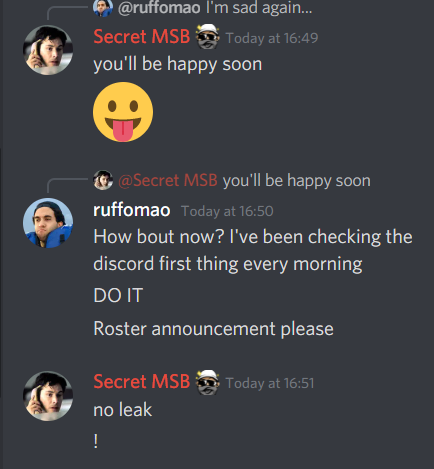Open the @Secret MSB mention in reply preview
The height and width of the screenshot is (469, 434).
point(168,180)
